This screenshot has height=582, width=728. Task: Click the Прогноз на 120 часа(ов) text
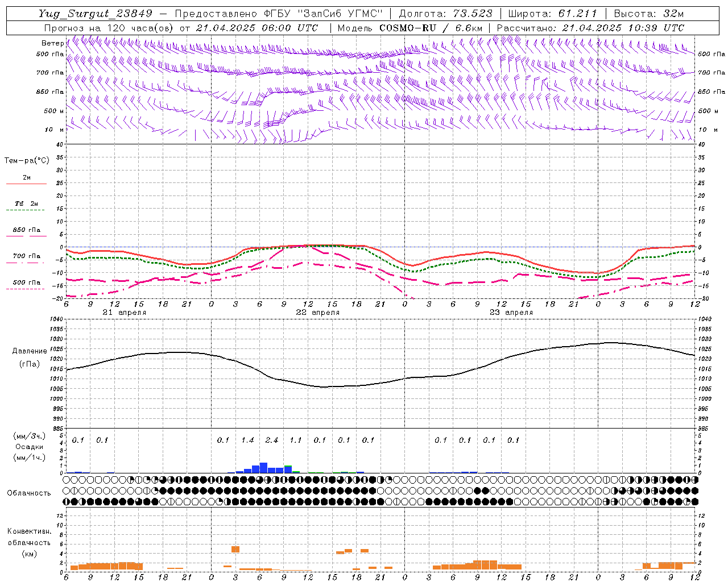click(x=109, y=28)
